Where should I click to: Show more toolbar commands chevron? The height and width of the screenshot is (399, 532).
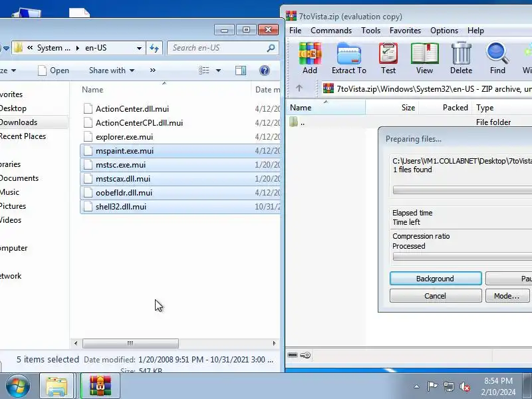coord(153,70)
